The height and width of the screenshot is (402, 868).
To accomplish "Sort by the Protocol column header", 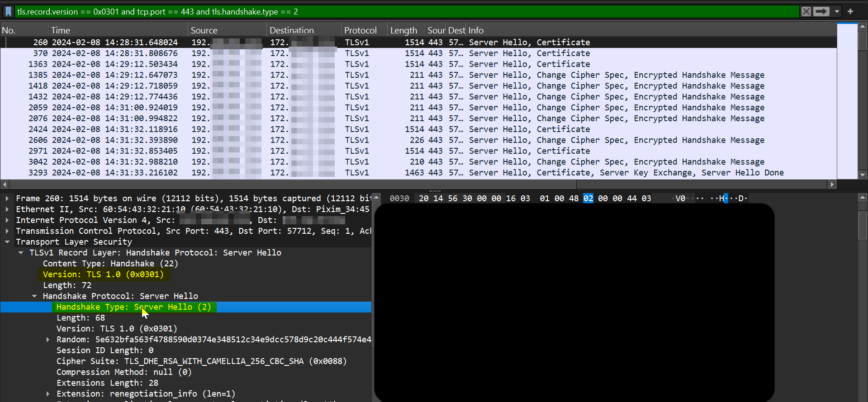I will tap(365, 30).
